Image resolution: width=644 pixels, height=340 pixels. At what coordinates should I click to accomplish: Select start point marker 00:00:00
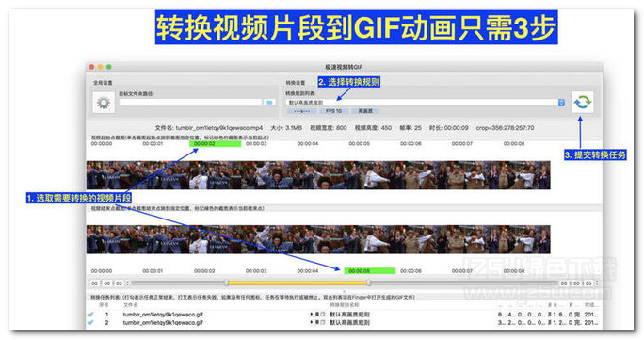[102, 144]
